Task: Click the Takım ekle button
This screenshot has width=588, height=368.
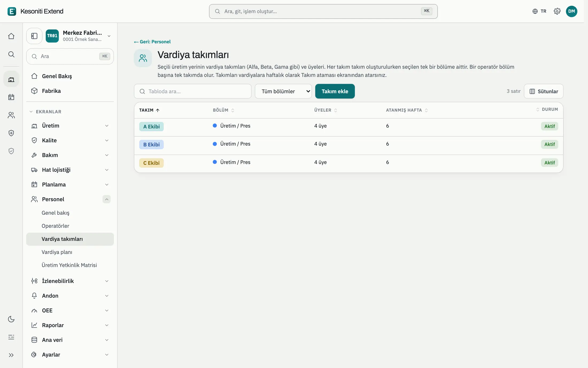Action: click(x=335, y=91)
